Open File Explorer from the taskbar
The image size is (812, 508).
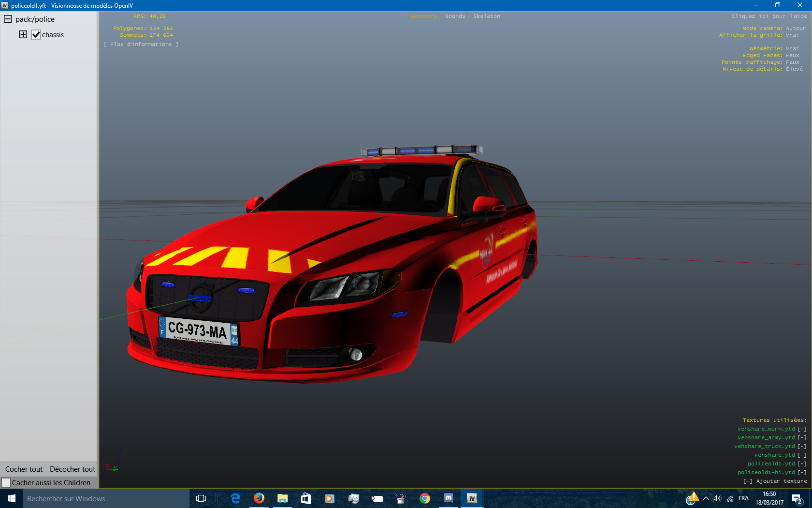[x=282, y=498]
